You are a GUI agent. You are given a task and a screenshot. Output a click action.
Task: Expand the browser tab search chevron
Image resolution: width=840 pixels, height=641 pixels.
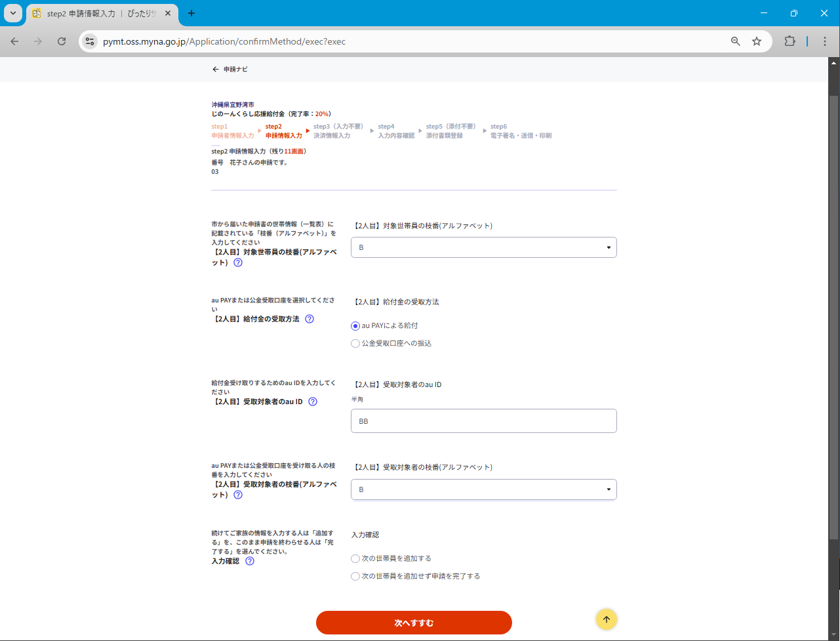13,13
